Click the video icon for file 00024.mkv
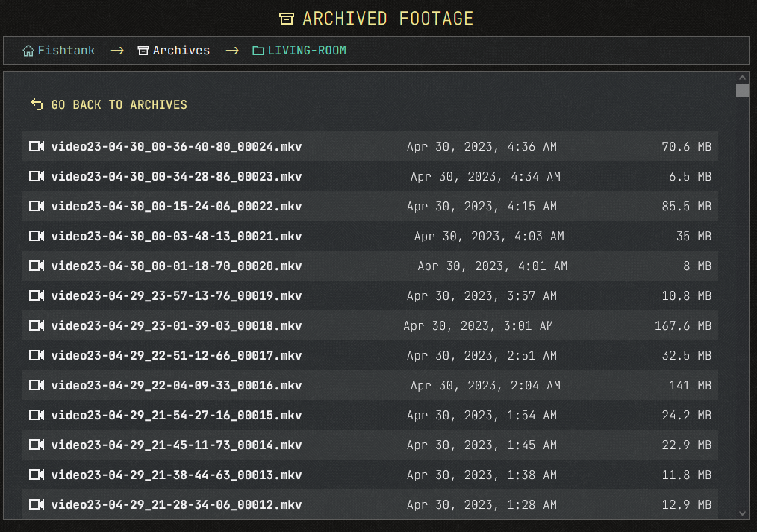This screenshot has height=532, width=757. (x=37, y=146)
